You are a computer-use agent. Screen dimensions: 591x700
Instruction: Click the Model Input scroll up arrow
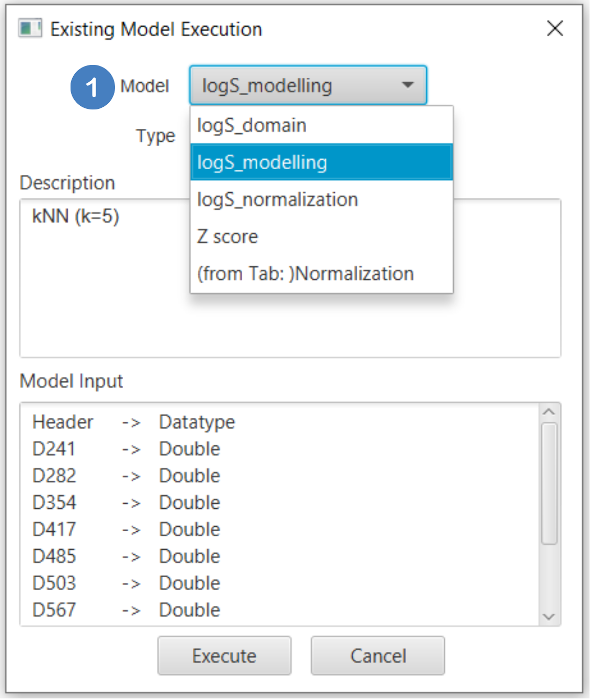click(x=549, y=412)
